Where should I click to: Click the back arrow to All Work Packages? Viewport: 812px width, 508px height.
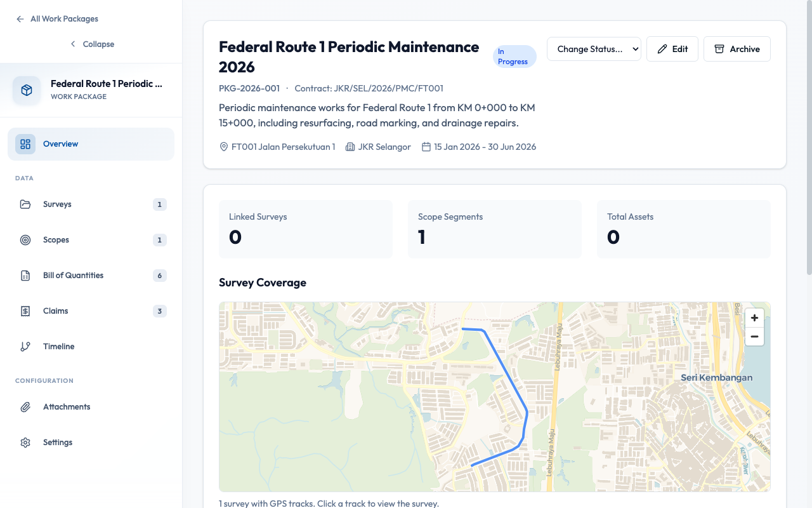point(20,18)
